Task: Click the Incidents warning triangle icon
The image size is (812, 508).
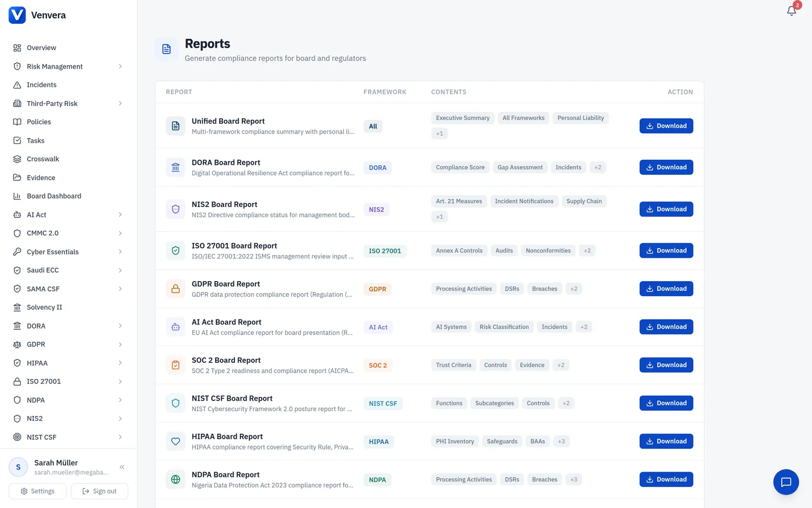Action: click(x=17, y=85)
